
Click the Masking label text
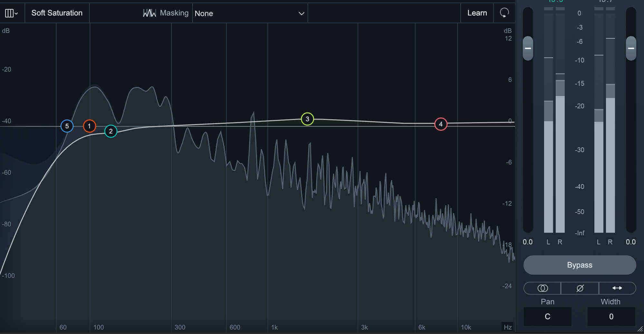(x=174, y=13)
